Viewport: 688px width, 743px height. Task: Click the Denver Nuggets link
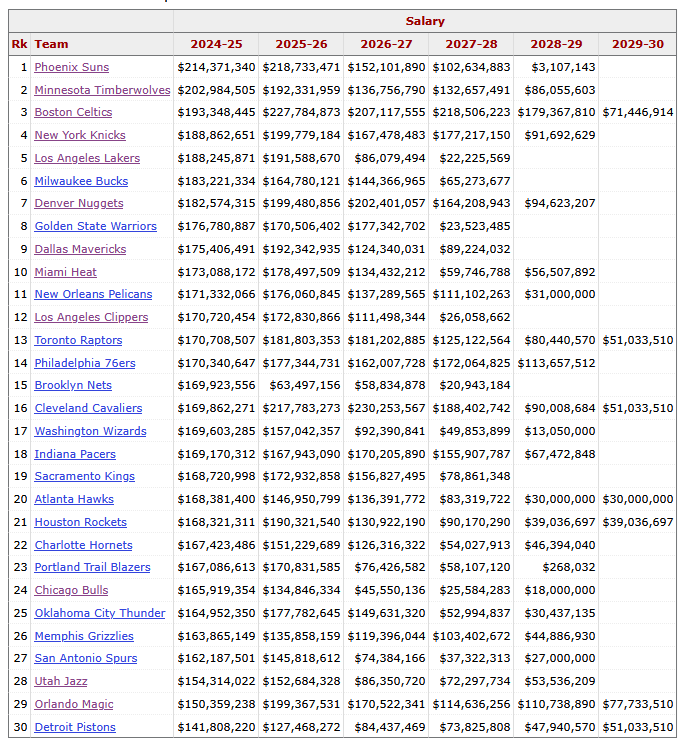pos(79,203)
